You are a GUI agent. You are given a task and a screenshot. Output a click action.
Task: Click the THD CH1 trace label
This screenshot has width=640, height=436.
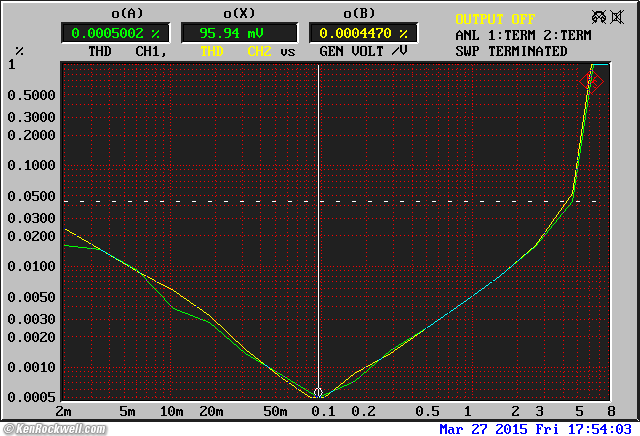pyautogui.click(x=127, y=51)
